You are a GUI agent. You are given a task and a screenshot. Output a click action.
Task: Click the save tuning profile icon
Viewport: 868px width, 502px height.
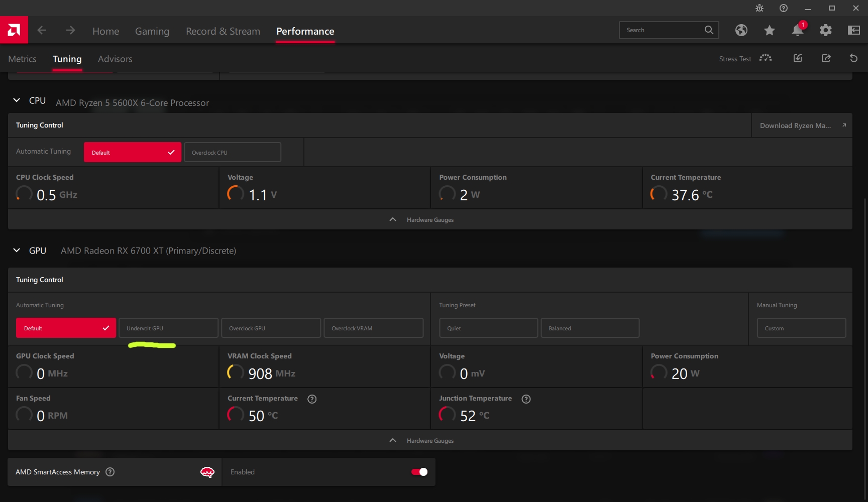tap(826, 58)
